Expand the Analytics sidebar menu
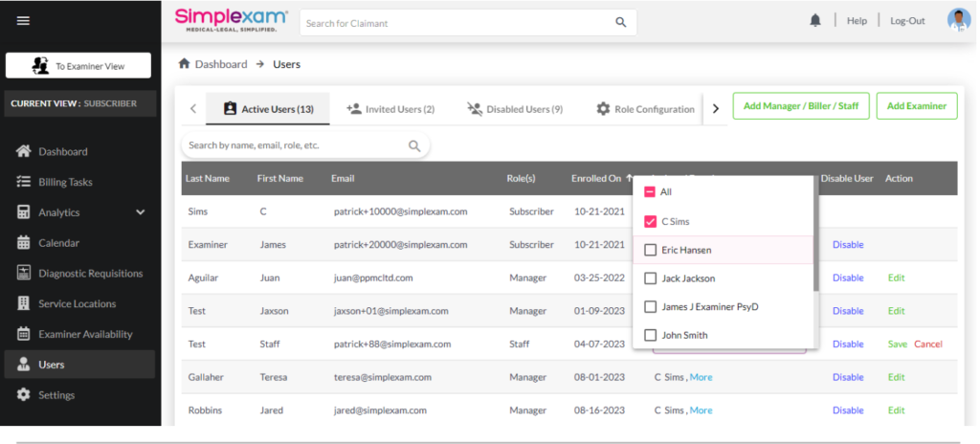 click(x=140, y=212)
